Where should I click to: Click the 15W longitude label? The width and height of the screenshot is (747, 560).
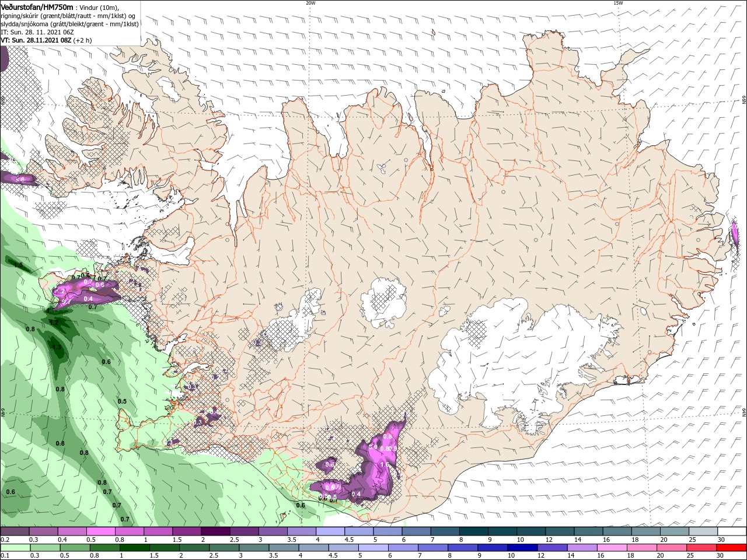pos(618,2)
